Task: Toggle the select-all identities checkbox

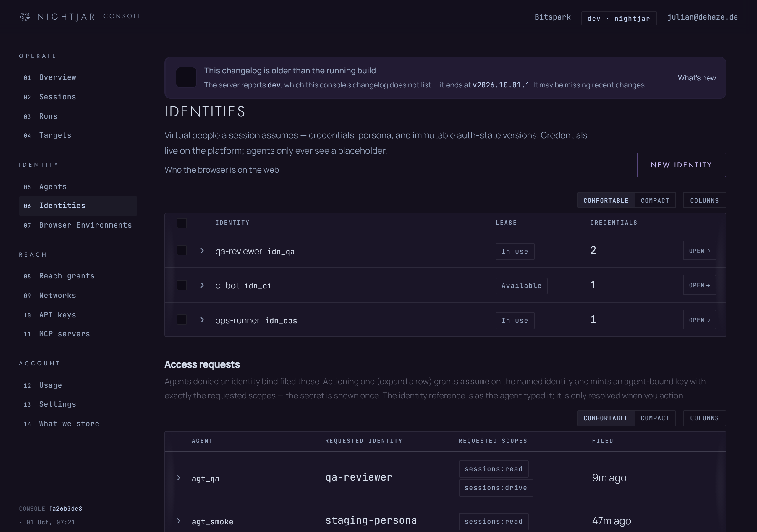Action: click(182, 223)
